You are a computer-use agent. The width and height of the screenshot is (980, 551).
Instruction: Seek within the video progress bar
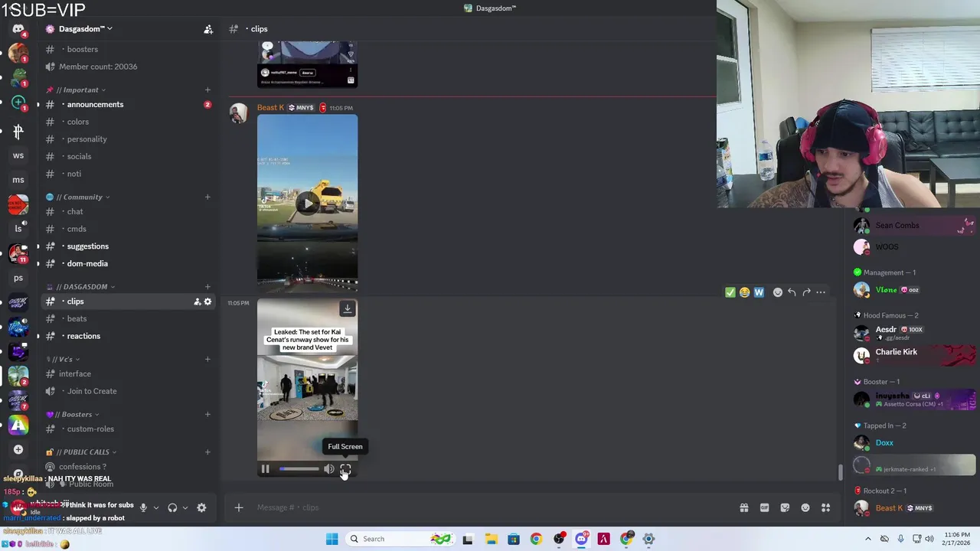pos(299,469)
